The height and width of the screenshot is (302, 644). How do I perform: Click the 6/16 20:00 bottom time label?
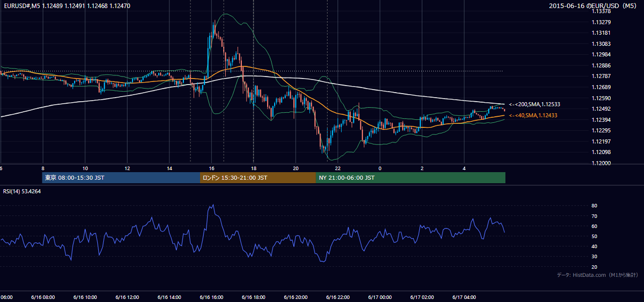tap(296, 297)
